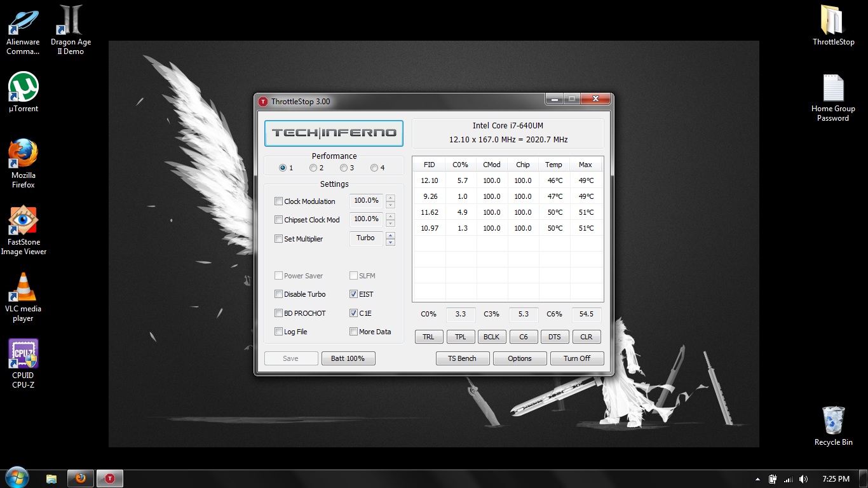
Task: Increase Chipset Clock Mod with up arrow
Action: (390, 216)
